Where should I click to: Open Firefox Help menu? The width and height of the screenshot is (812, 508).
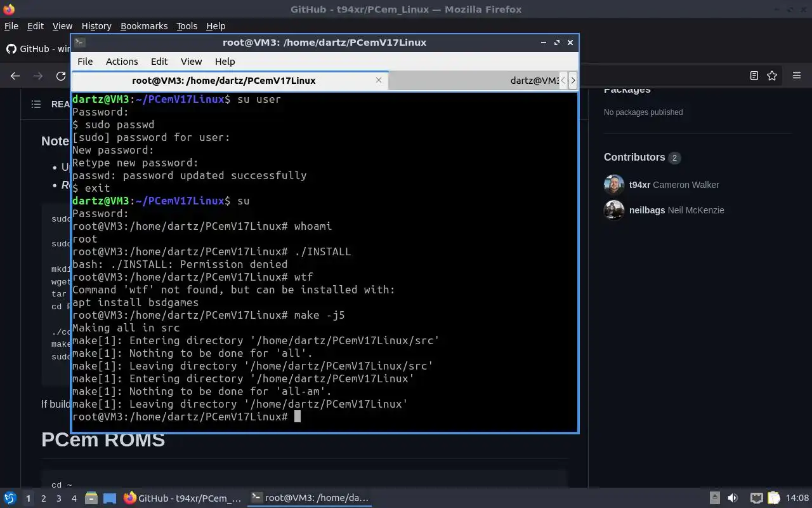coord(216,26)
